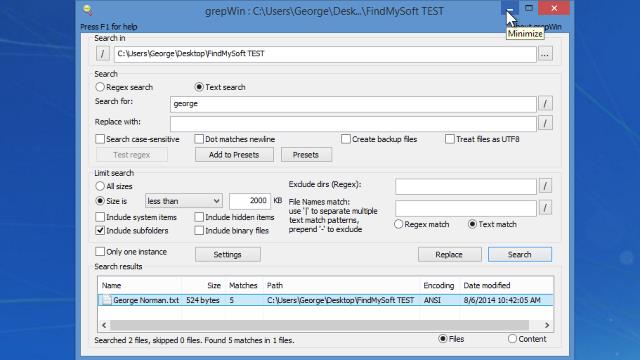The width and height of the screenshot is (640, 360).
Task: Select the Regex search radio button
Action: [100, 87]
